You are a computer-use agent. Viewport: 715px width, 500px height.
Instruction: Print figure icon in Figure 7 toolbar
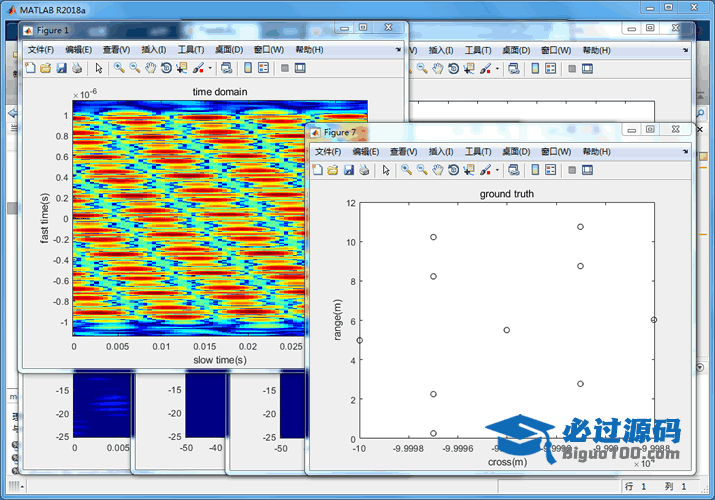coord(364,170)
